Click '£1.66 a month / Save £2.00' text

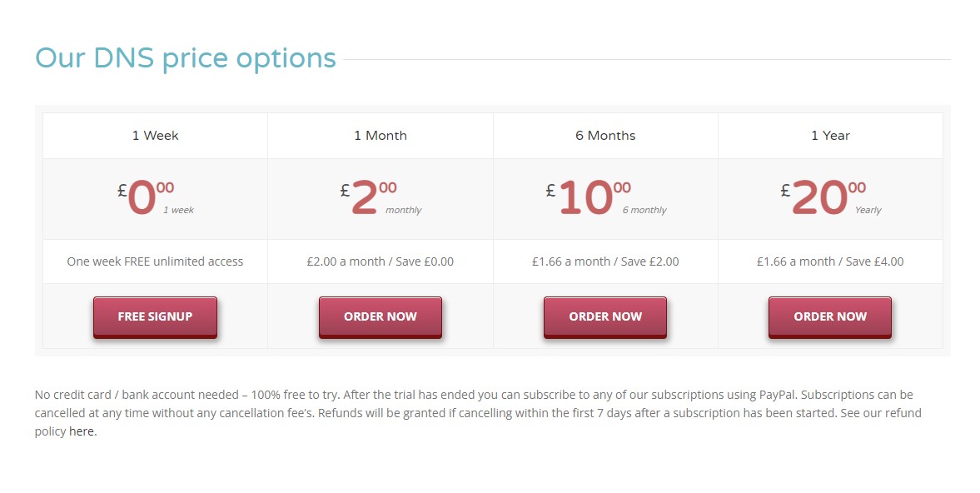(x=605, y=261)
